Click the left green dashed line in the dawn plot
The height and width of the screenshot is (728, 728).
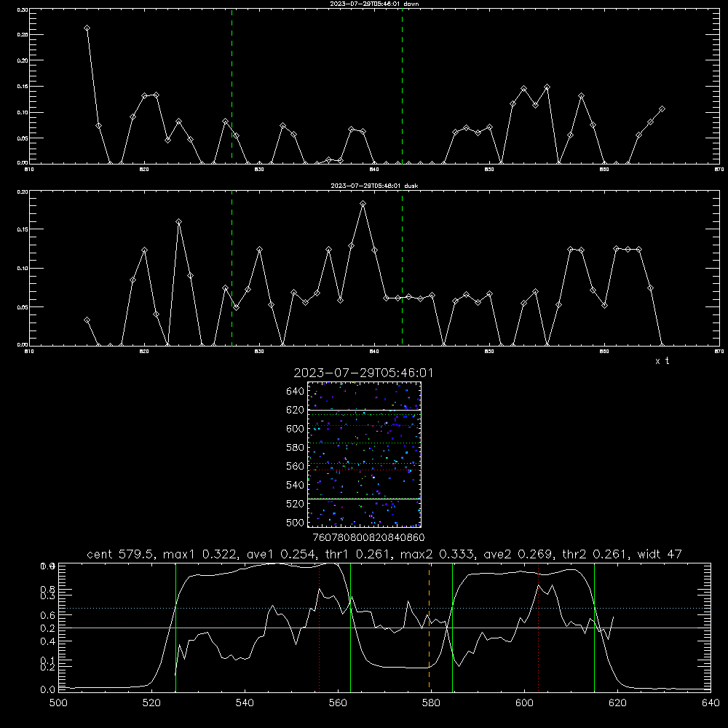pyautogui.click(x=232, y=87)
